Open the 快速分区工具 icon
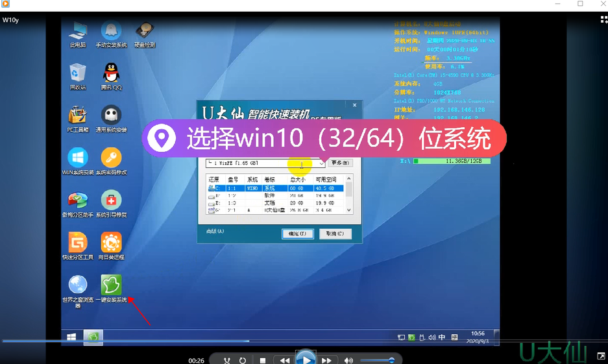Image resolution: width=608 pixels, height=364 pixels. pyautogui.click(x=78, y=246)
